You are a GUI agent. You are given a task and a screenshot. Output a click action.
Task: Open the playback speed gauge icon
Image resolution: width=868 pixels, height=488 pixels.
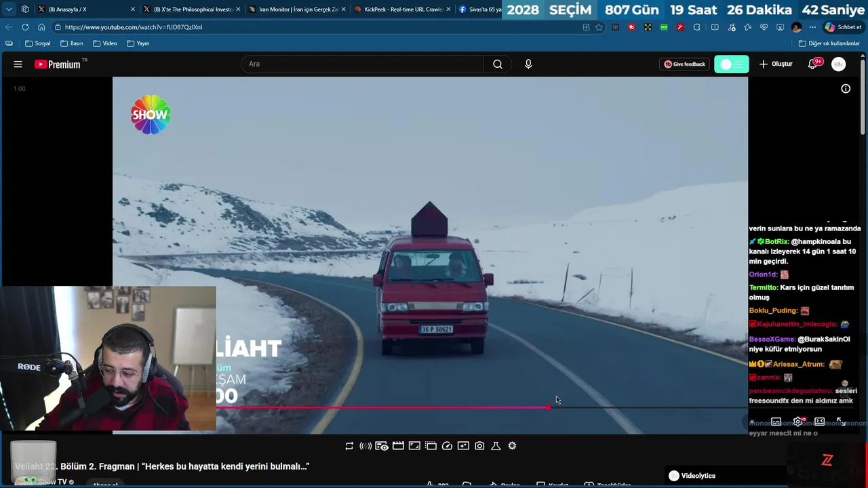click(447, 446)
